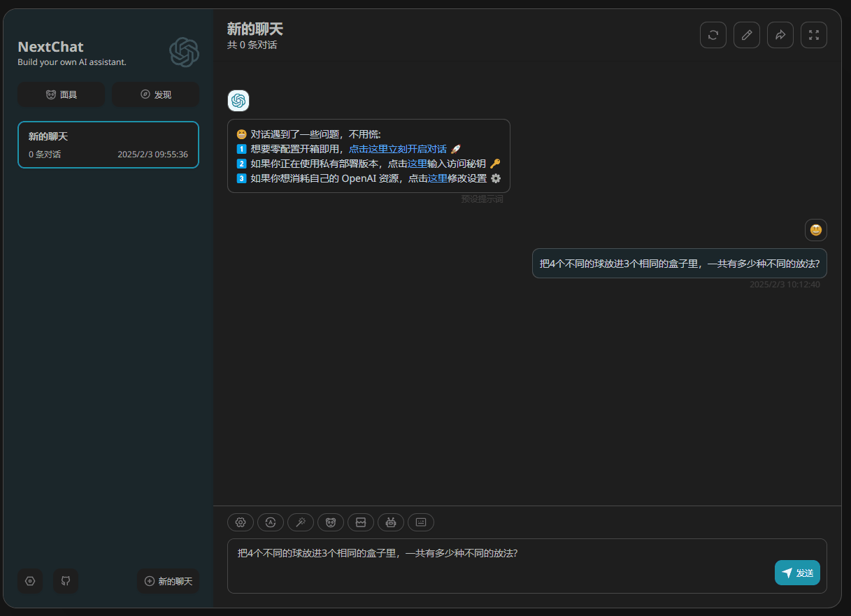Viewport: 851px width, 616px height.
Task: Click the keyboard shortcuts icon
Action: 420,522
